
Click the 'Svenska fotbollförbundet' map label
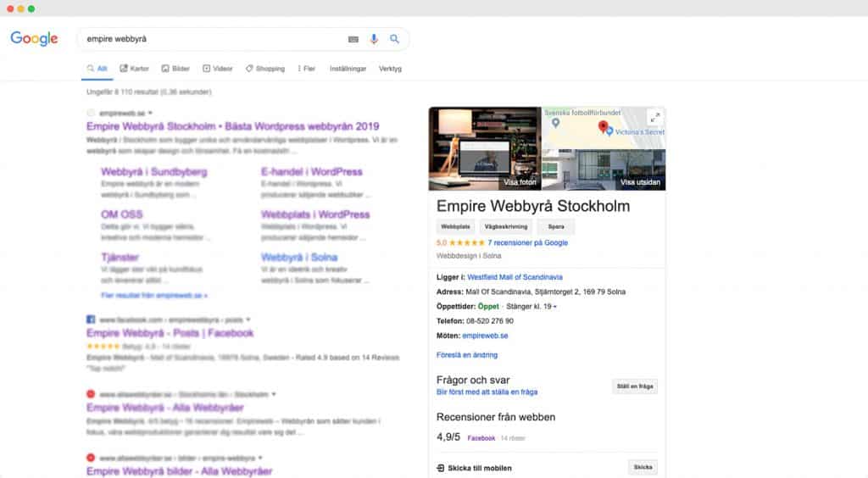pyautogui.click(x=582, y=113)
